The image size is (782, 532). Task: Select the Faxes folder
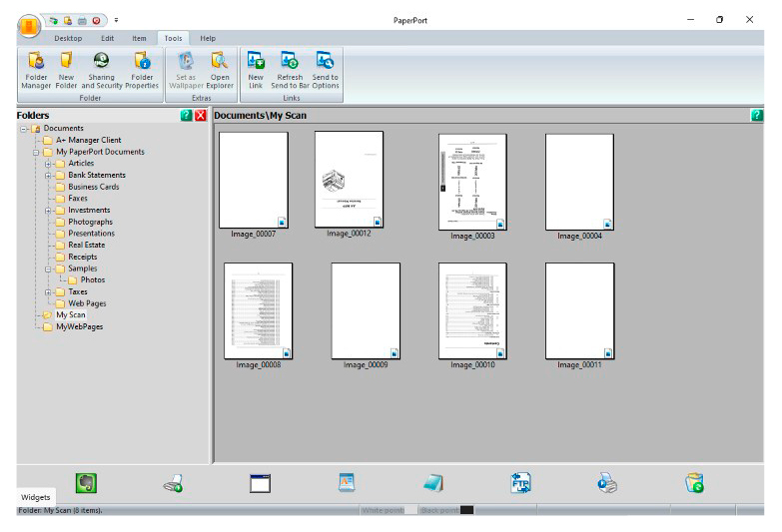coord(77,199)
